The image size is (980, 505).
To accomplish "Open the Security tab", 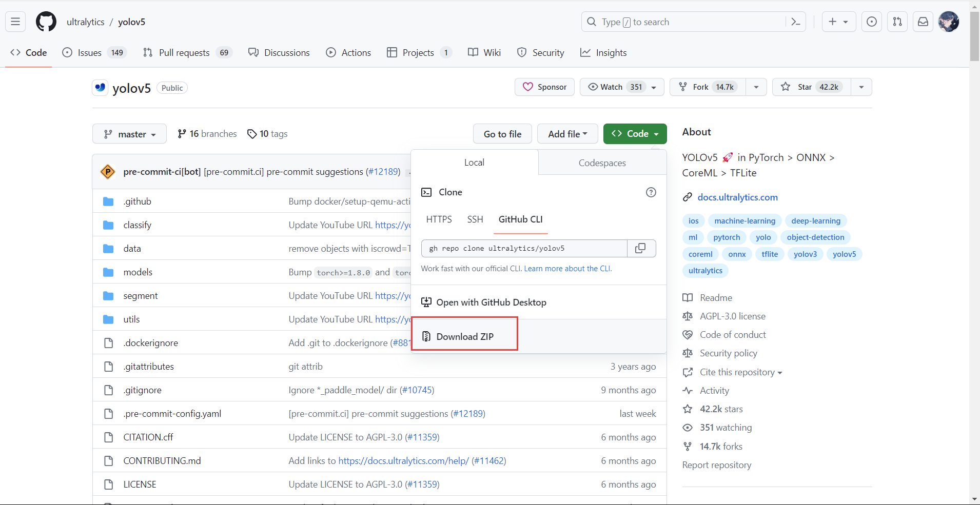I will (x=541, y=52).
